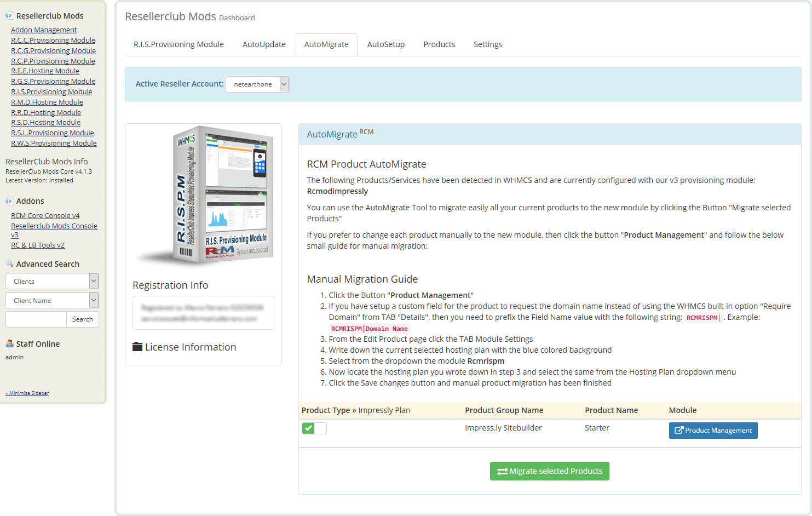
Task: Click the Starter product name cell
Action: click(597, 428)
